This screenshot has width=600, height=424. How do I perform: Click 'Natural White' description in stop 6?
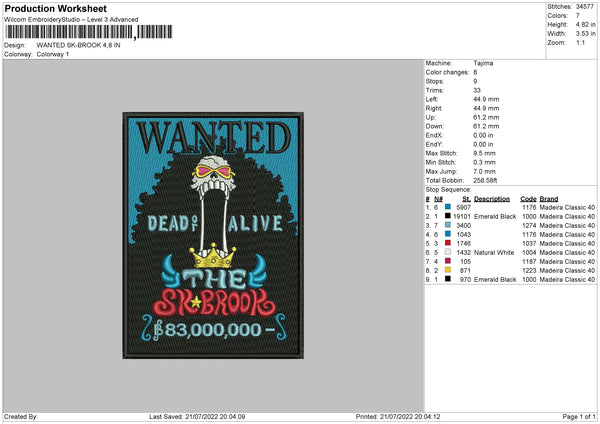pos(494,253)
